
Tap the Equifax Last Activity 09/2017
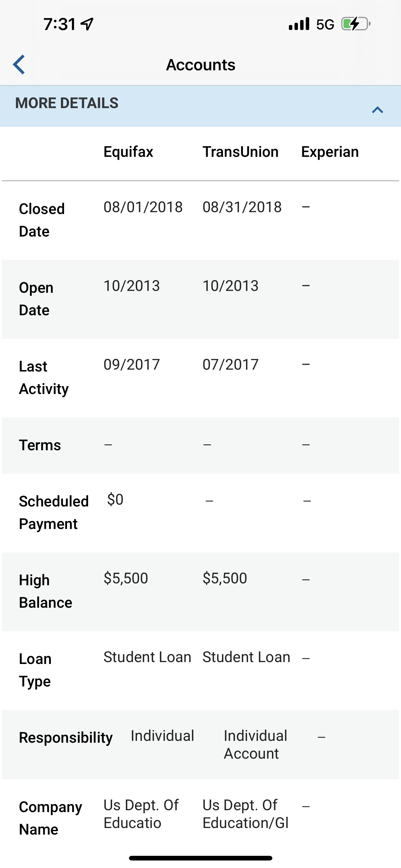tap(132, 365)
